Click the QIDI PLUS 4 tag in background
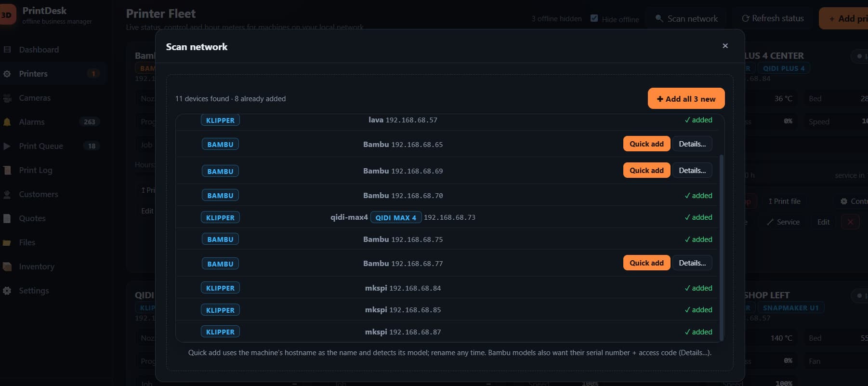868x386 pixels. pos(784,68)
